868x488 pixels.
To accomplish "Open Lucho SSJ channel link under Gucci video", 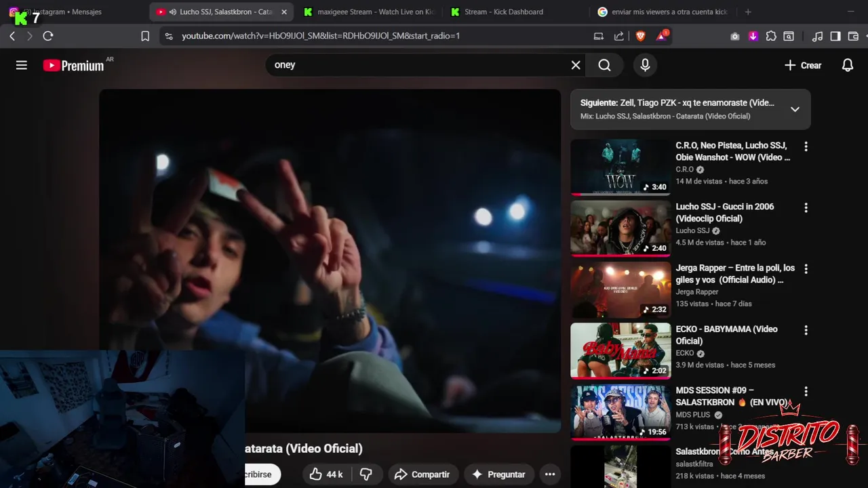I will pos(692,230).
